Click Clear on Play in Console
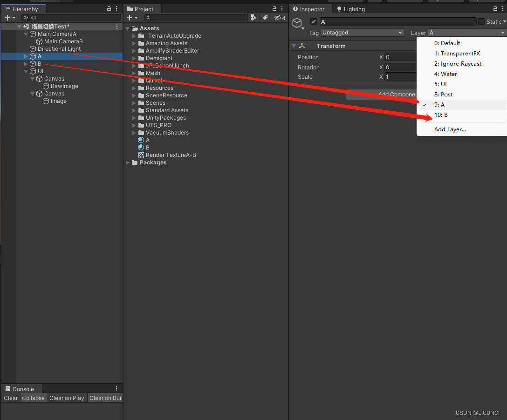 coord(67,398)
